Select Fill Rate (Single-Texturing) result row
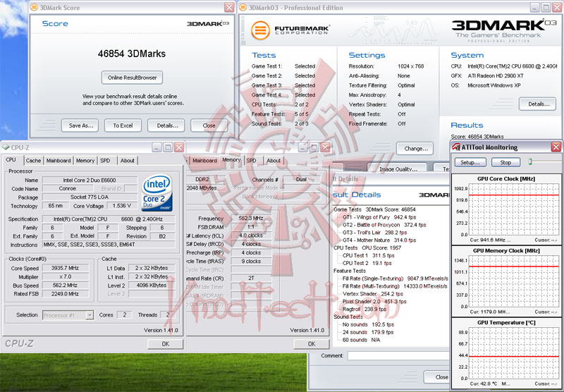 click(x=395, y=278)
